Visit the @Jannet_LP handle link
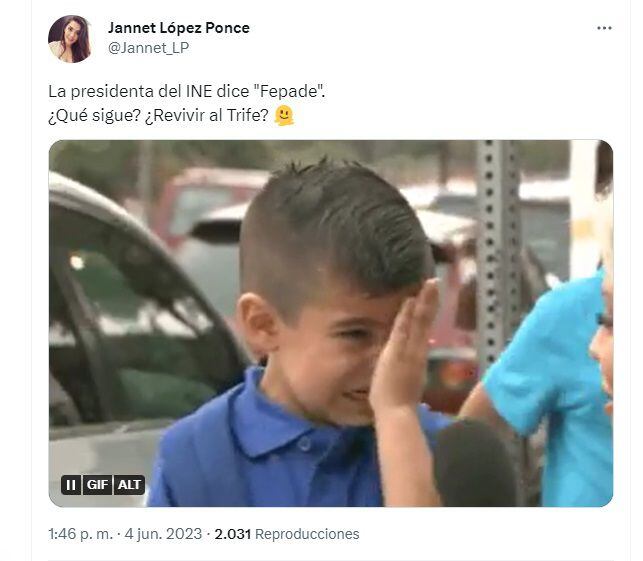Screen dimensions: 643x561 tap(148, 48)
